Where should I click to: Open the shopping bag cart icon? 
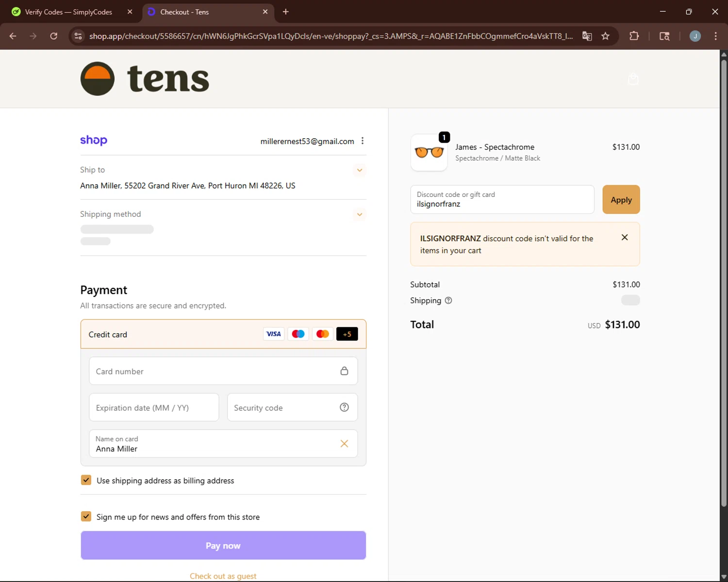(x=633, y=79)
